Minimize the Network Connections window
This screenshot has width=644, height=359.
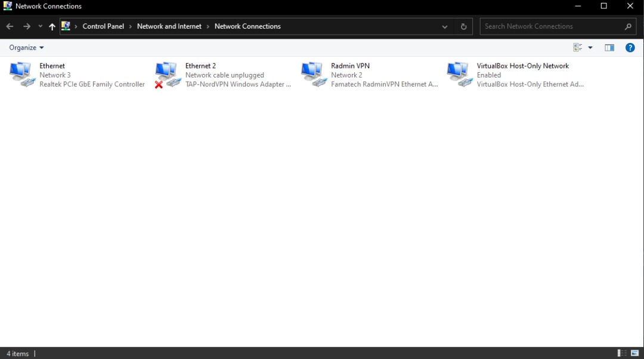click(x=577, y=6)
